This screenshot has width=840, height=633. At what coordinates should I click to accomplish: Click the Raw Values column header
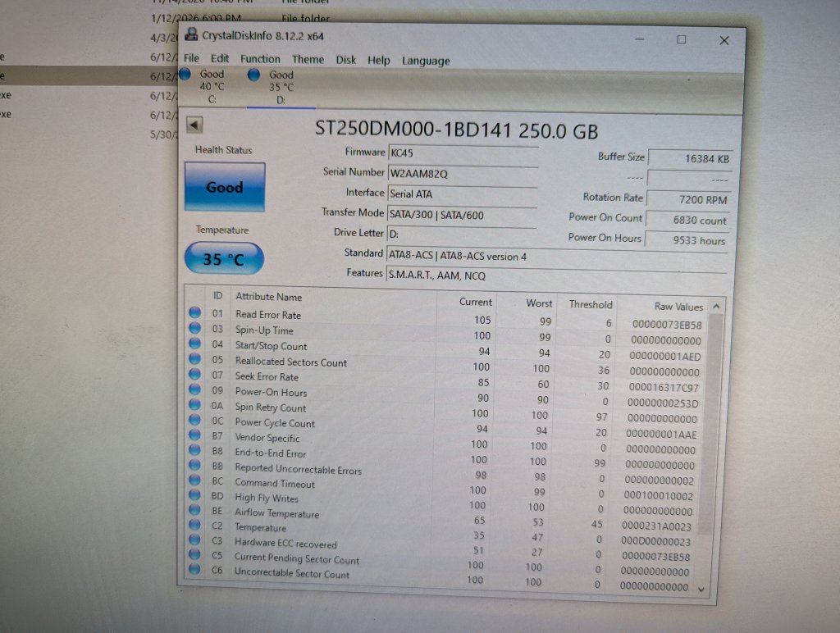pos(678,307)
